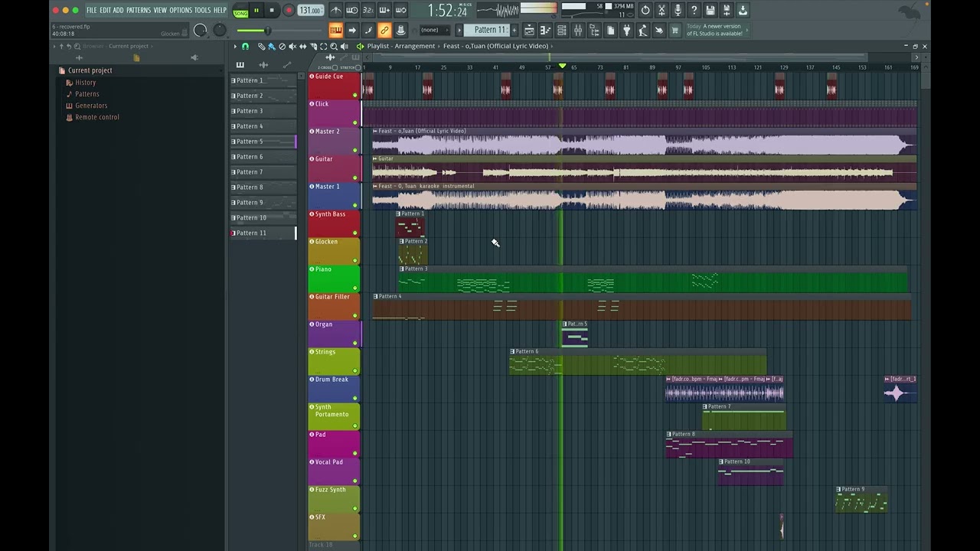Viewport: 980px width, 551px height.
Task: Toggle the 3-2-1 countdown before recording
Action: (368, 10)
